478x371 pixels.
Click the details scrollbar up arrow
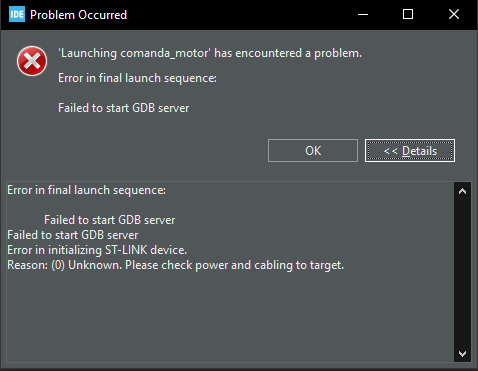[462, 191]
